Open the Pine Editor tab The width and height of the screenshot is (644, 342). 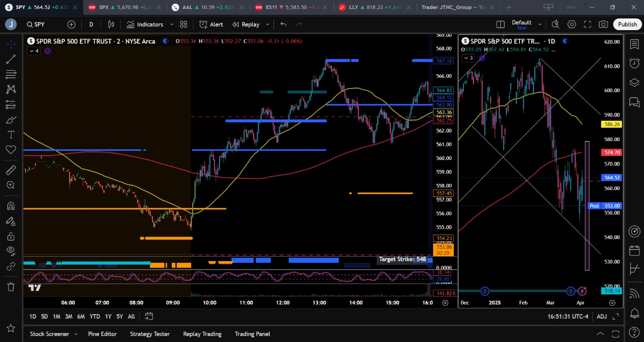tap(103, 334)
